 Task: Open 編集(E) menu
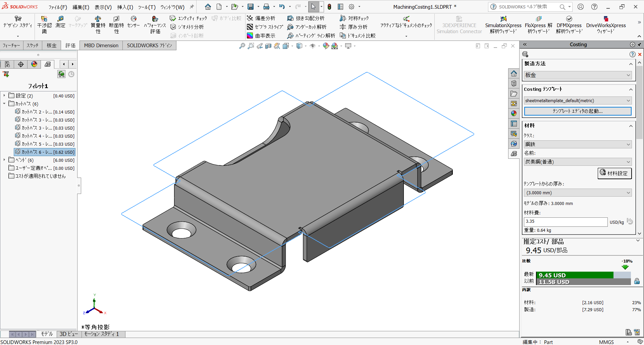click(81, 7)
